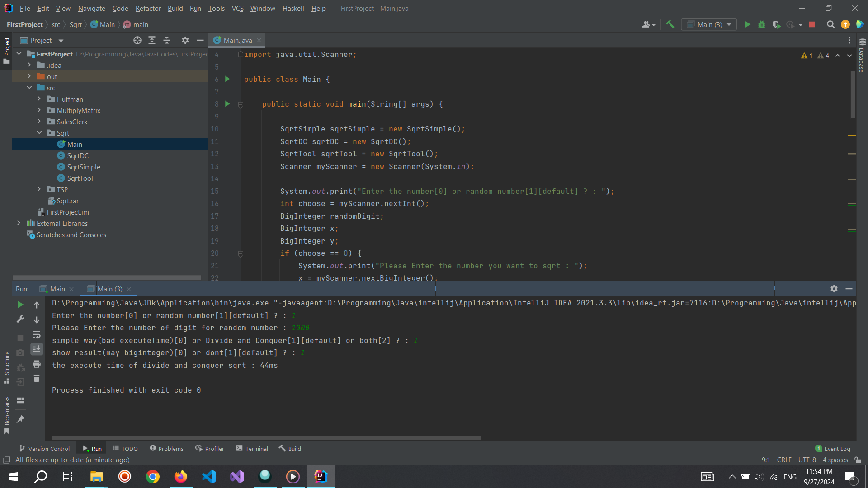Switch to the Main.java editor tab
Viewport: 868px width, 488px height.
237,41
